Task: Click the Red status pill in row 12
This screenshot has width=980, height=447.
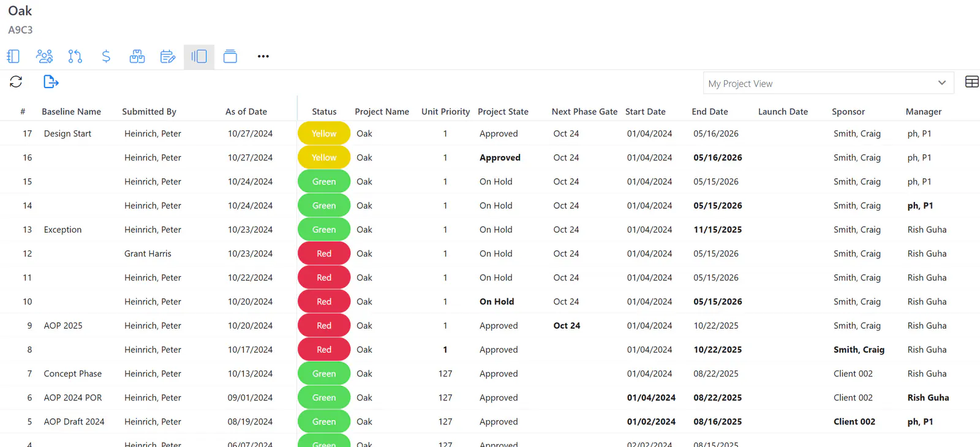Action: coord(324,254)
